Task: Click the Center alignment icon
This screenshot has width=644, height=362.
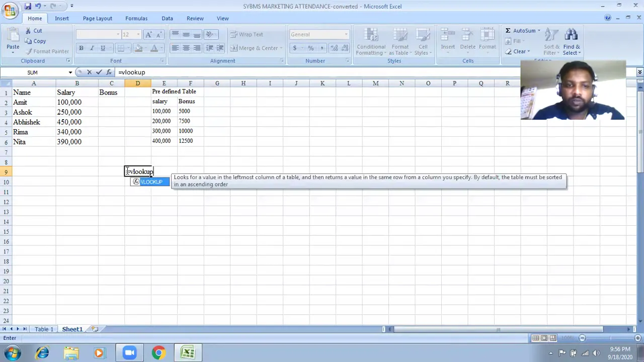Action: pos(186,48)
